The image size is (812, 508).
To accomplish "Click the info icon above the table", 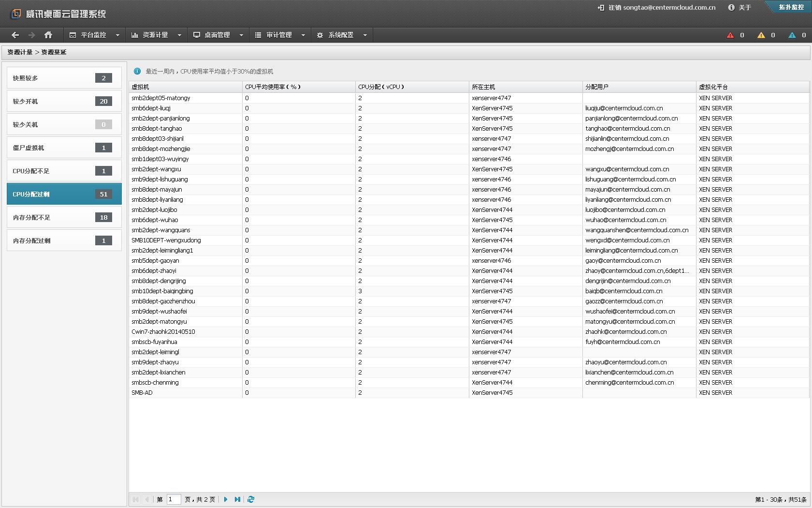I will (x=137, y=71).
